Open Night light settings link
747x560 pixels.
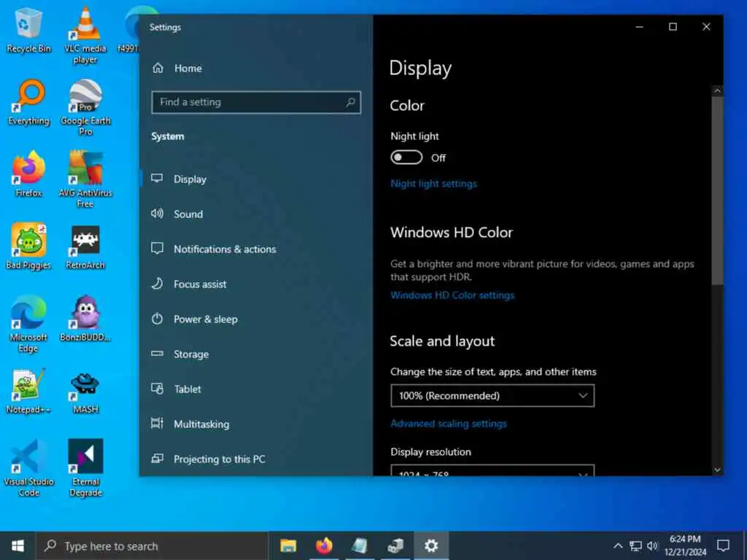click(433, 184)
